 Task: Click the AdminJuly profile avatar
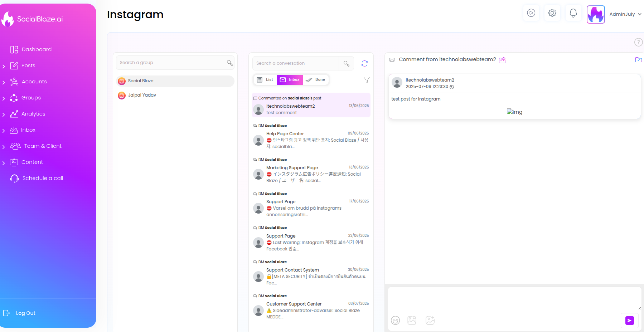click(x=596, y=14)
